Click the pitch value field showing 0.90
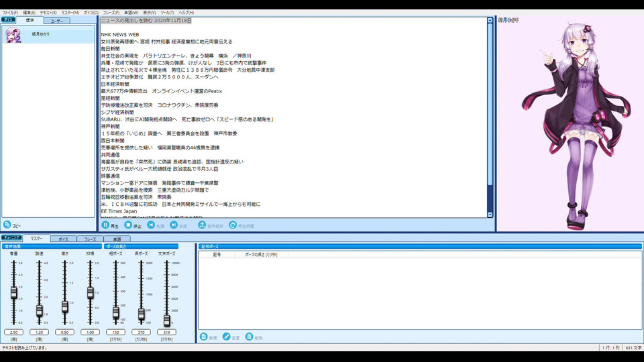This screenshot has width=644, height=362. (x=65, y=332)
